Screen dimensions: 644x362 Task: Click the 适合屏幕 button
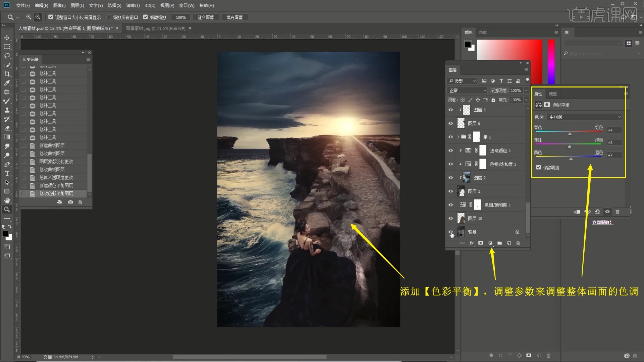pos(206,17)
